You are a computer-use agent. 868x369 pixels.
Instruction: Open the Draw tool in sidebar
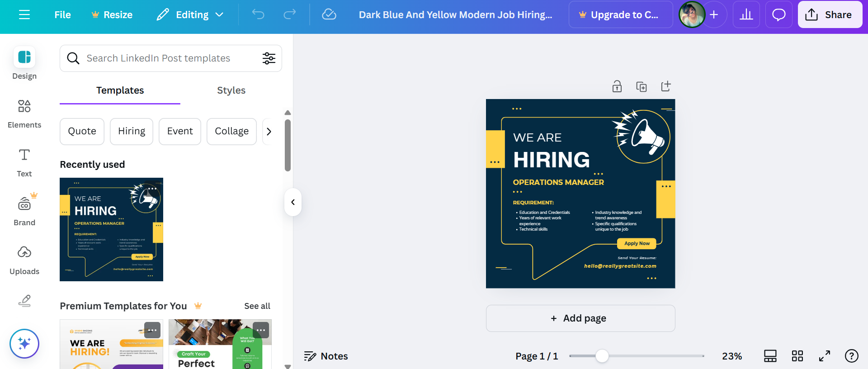click(24, 301)
